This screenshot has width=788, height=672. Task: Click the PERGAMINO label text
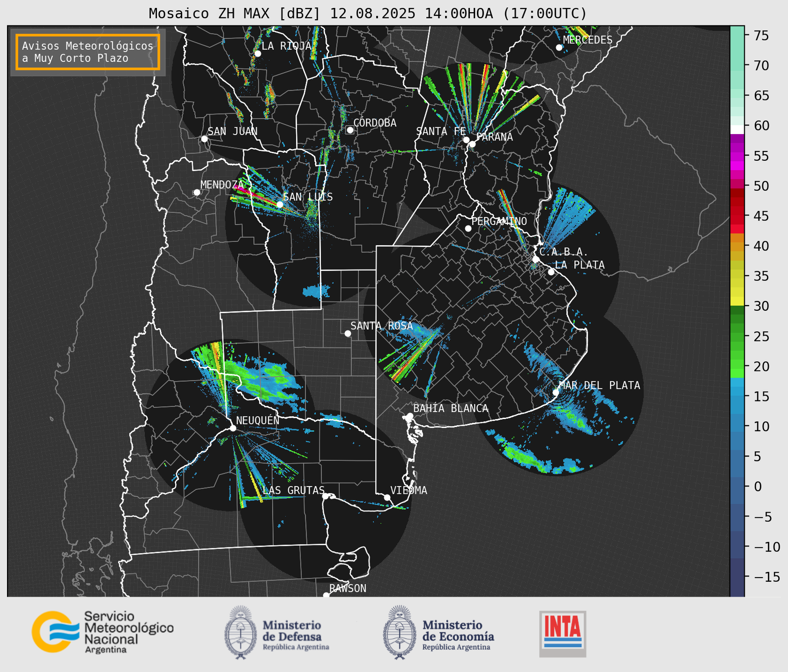pyautogui.click(x=499, y=221)
